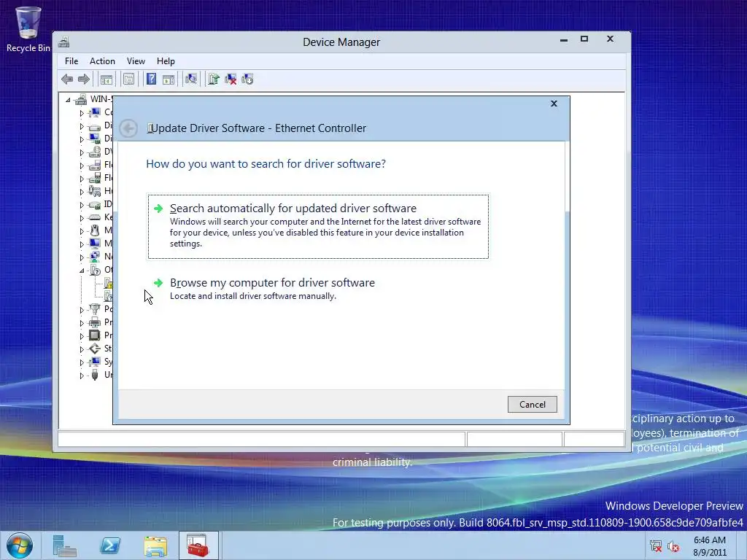747x560 pixels.
Task: Select the Keyboards icon in device tree
Action: [95, 217]
